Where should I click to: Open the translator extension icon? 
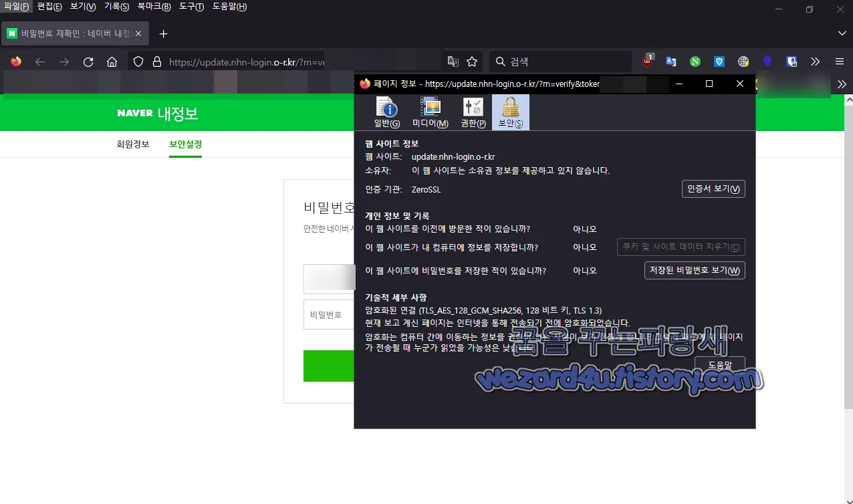671,61
